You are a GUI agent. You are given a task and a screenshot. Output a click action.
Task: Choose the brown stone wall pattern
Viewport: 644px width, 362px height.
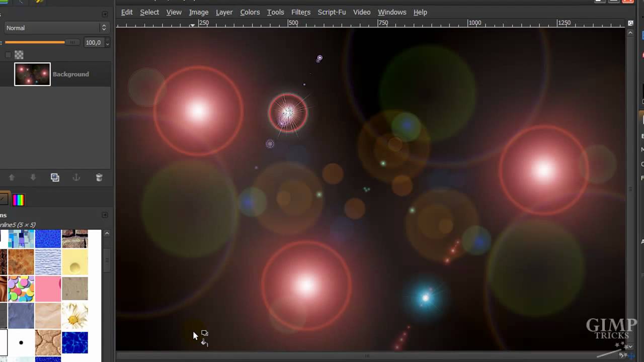(x=75, y=239)
